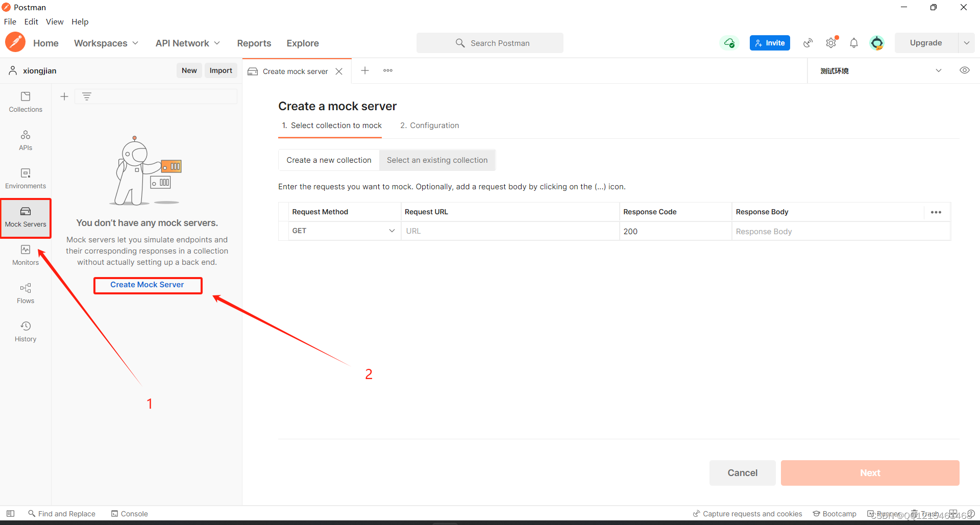
Task: Click the Cancel button
Action: point(743,473)
